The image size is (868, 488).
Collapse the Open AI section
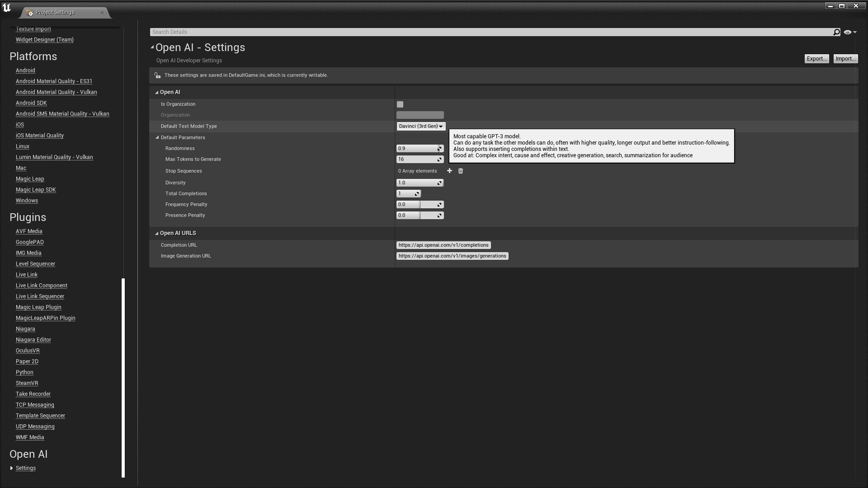point(156,92)
